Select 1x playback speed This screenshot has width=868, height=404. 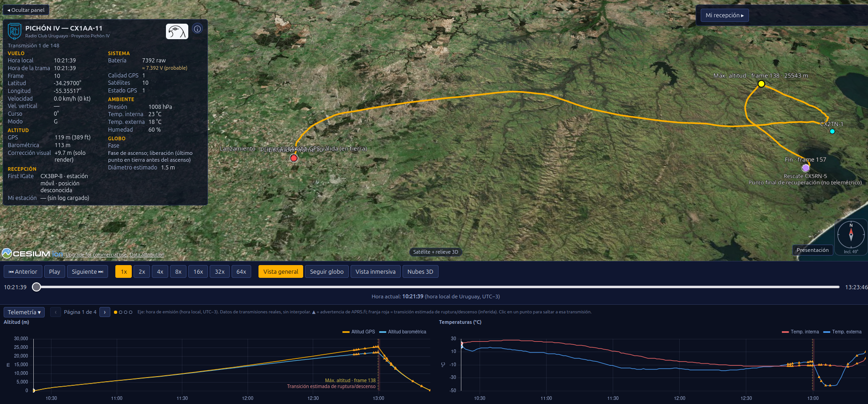124,271
